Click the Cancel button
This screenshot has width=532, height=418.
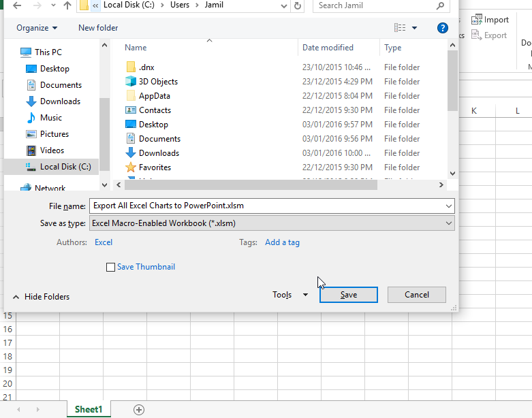pos(416,295)
